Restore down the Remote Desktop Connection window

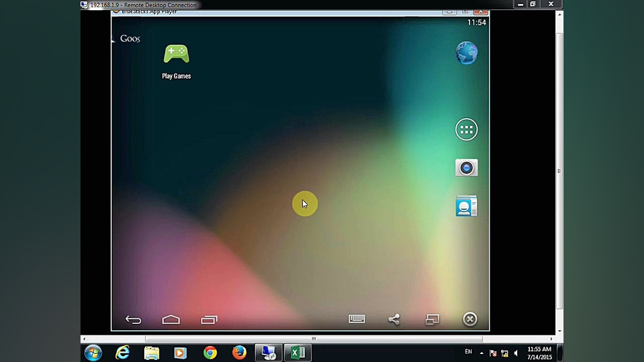click(533, 4)
